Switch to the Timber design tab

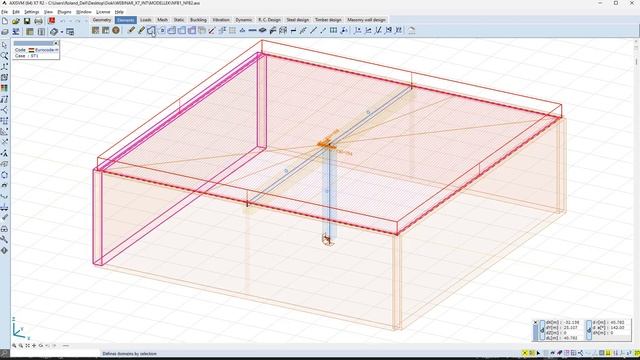click(328, 20)
